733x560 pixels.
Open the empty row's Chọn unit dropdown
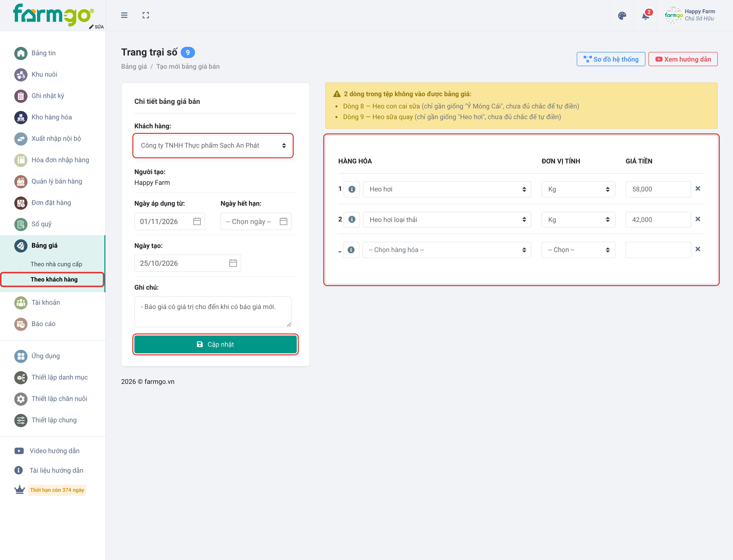[x=578, y=250]
